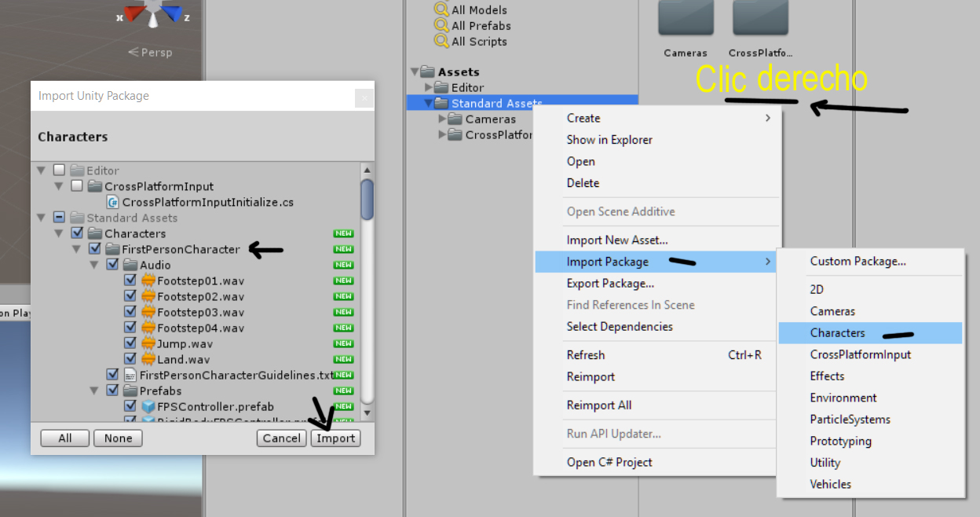Click the Assets root folder icon

tap(428, 71)
